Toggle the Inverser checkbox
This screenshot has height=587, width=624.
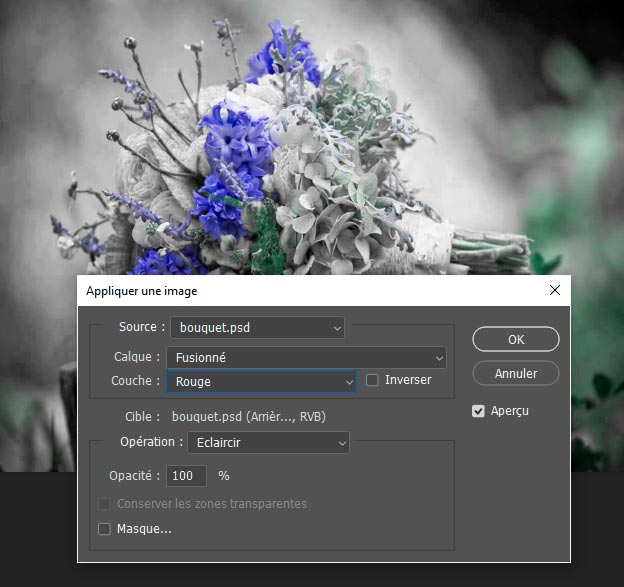(373, 381)
